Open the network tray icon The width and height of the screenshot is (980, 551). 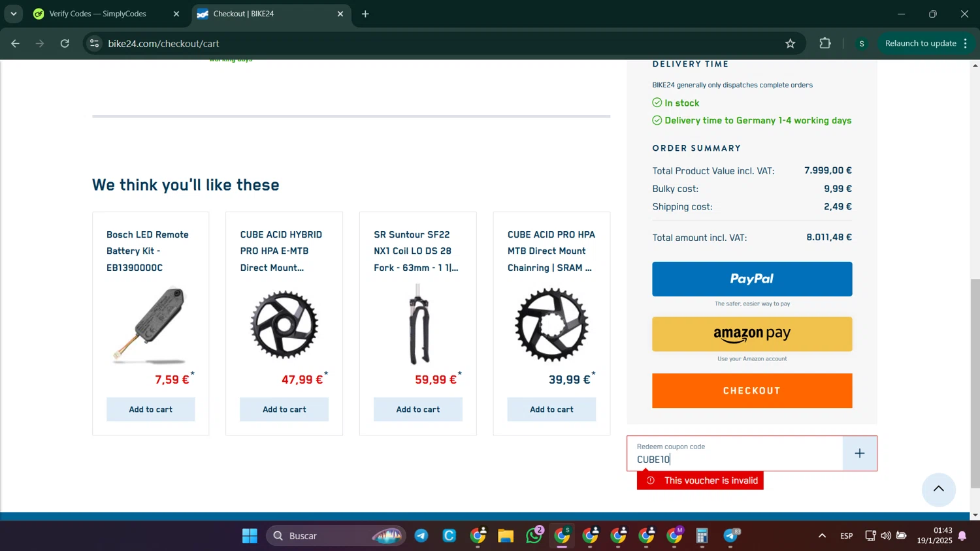click(x=870, y=536)
